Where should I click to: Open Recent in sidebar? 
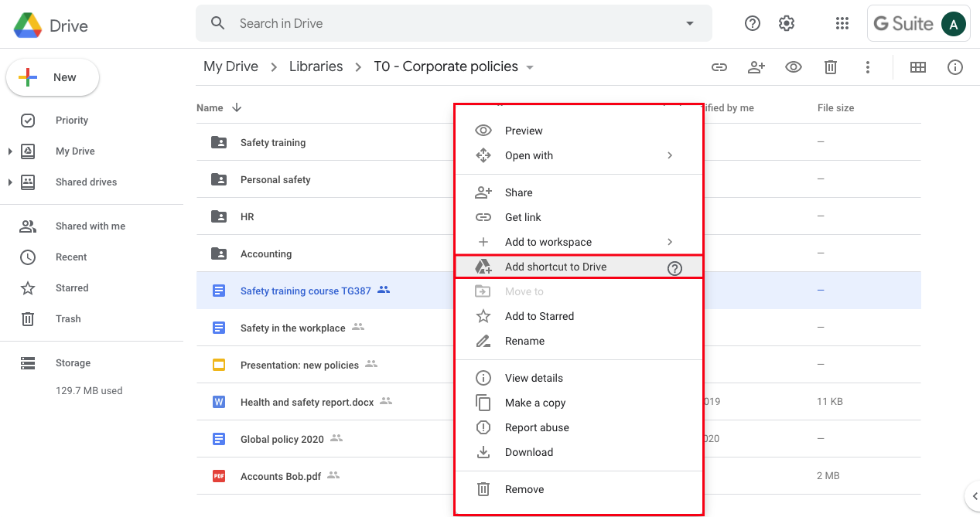[71, 257]
